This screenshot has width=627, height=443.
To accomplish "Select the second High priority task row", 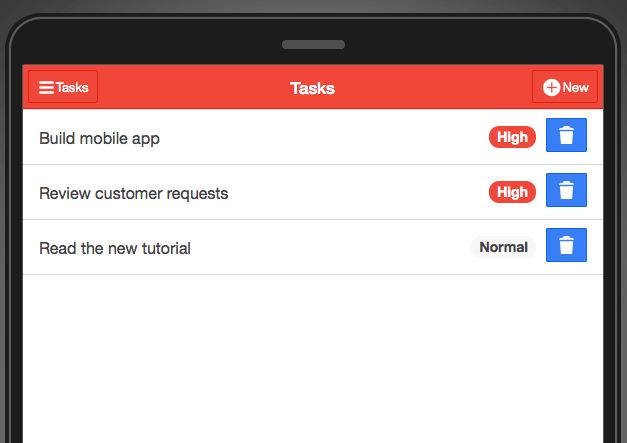I will 313,192.
